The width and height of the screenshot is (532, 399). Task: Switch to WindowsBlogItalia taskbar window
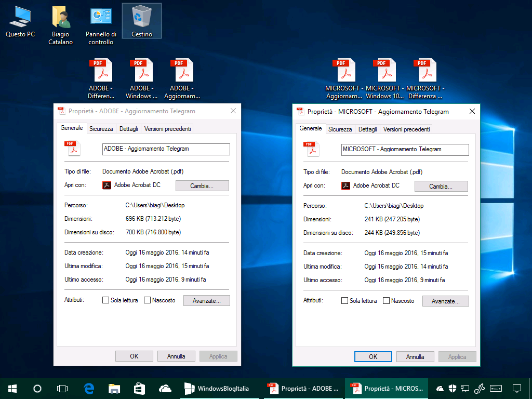click(x=220, y=389)
